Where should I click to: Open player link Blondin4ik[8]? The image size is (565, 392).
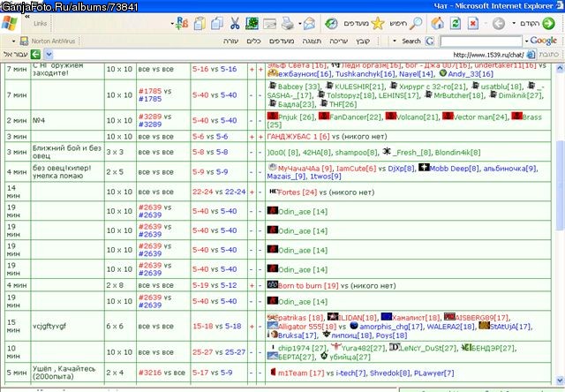[x=457, y=153]
